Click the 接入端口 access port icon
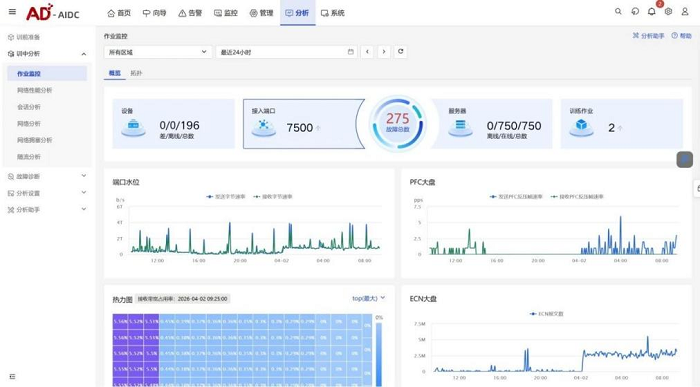Viewport: 700px width, 387px height. click(x=263, y=128)
